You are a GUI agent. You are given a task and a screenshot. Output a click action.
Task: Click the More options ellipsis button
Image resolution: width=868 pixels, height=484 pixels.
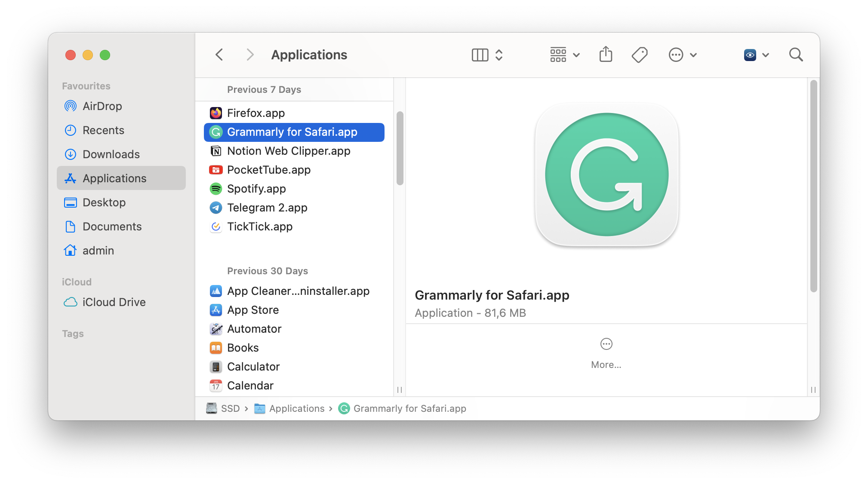pos(606,344)
